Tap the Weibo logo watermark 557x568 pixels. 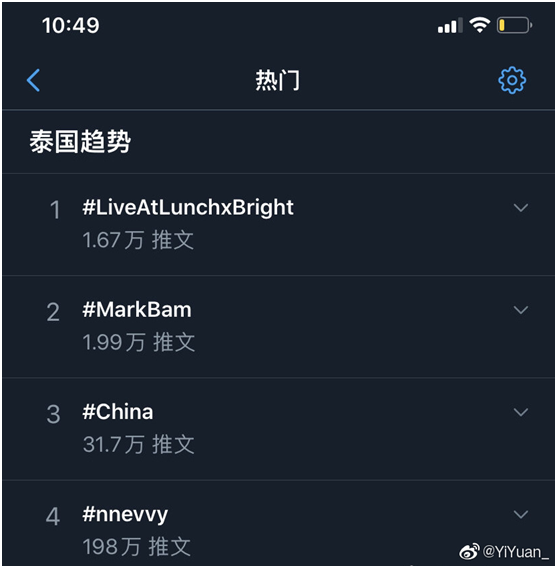pyautogui.click(x=469, y=551)
